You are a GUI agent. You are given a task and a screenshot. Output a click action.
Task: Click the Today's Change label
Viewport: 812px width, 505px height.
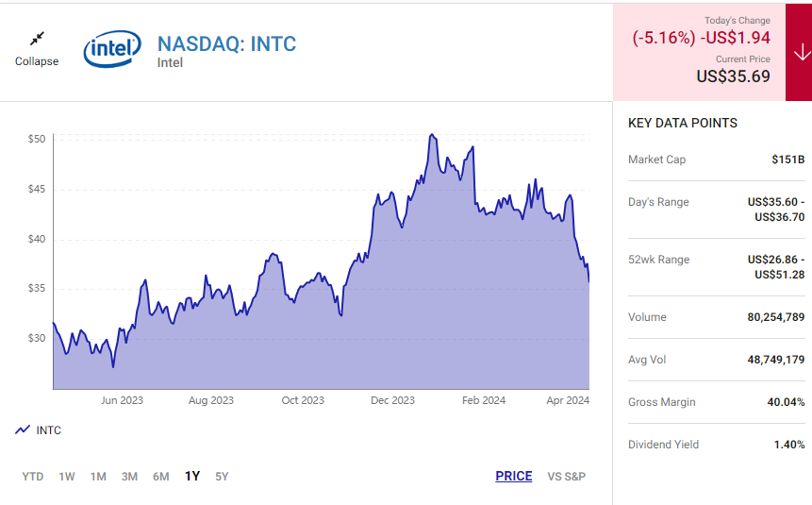pos(737,21)
